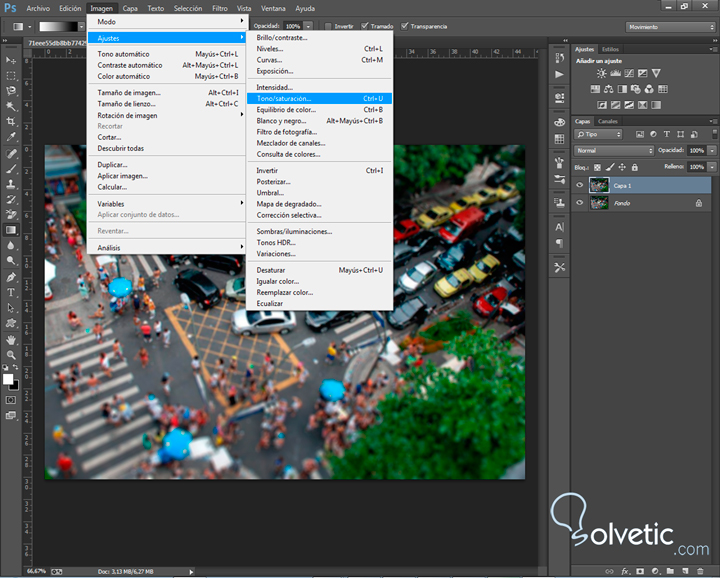This screenshot has height=578, width=720.
Task: Open the Filtro menu
Action: (x=219, y=8)
